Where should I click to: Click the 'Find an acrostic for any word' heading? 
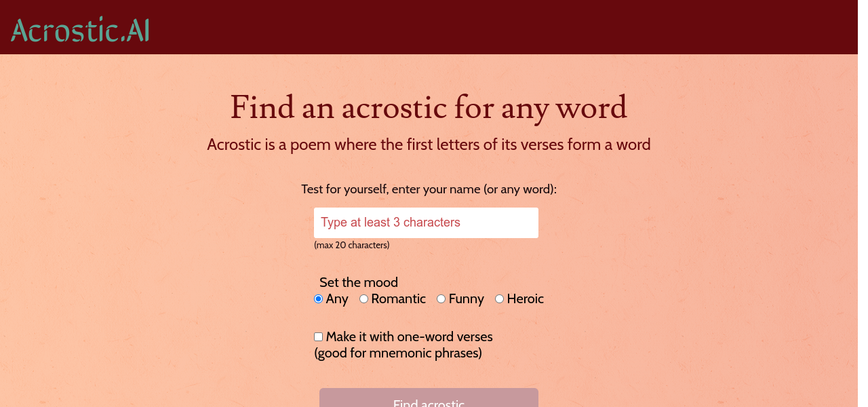point(429,107)
